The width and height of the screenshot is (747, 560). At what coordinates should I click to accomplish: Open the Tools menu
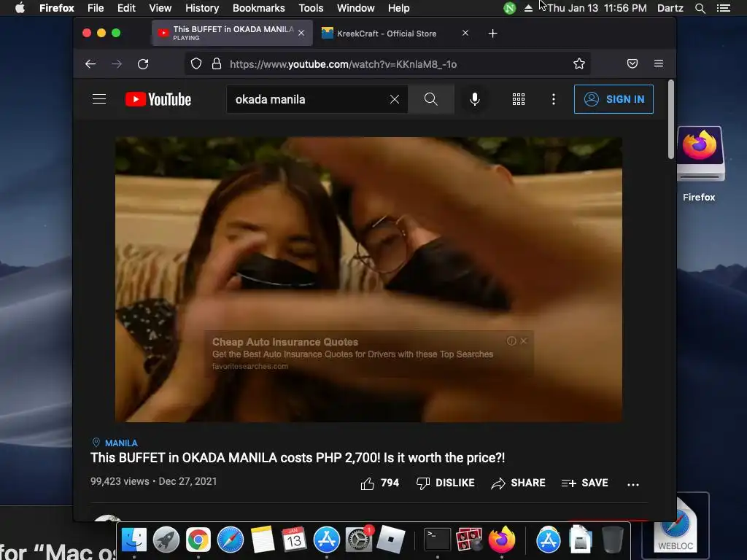[311, 8]
